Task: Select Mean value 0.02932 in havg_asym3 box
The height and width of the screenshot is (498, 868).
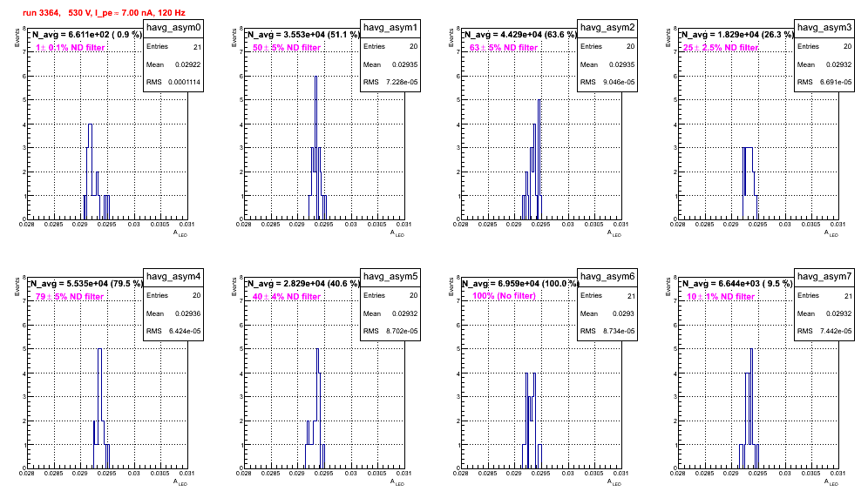Action: pyautogui.click(x=839, y=64)
